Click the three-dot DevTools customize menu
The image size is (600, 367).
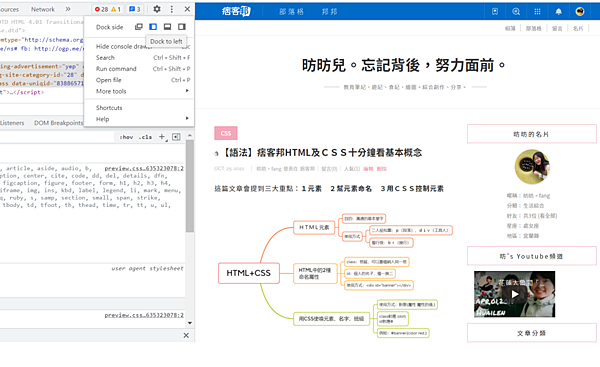click(171, 9)
